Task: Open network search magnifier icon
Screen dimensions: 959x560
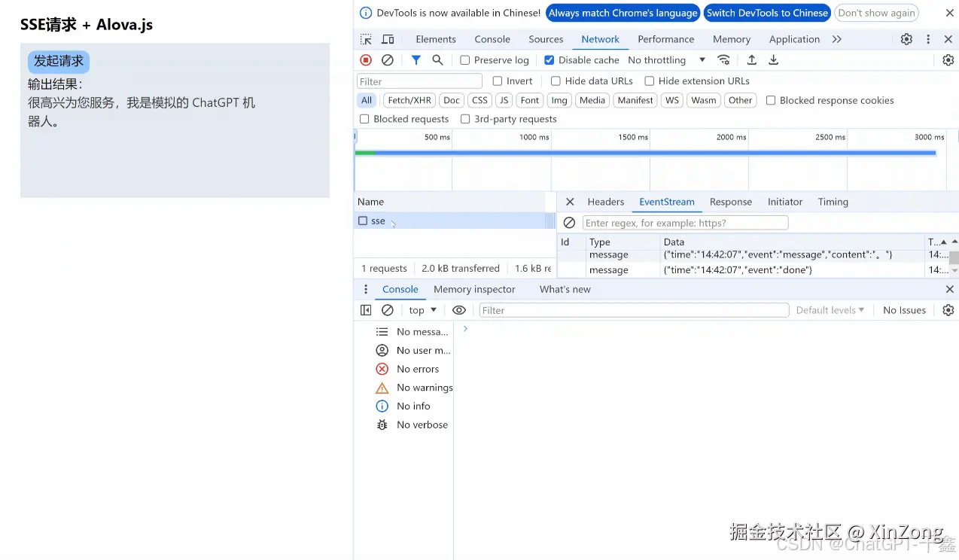Action: (437, 60)
